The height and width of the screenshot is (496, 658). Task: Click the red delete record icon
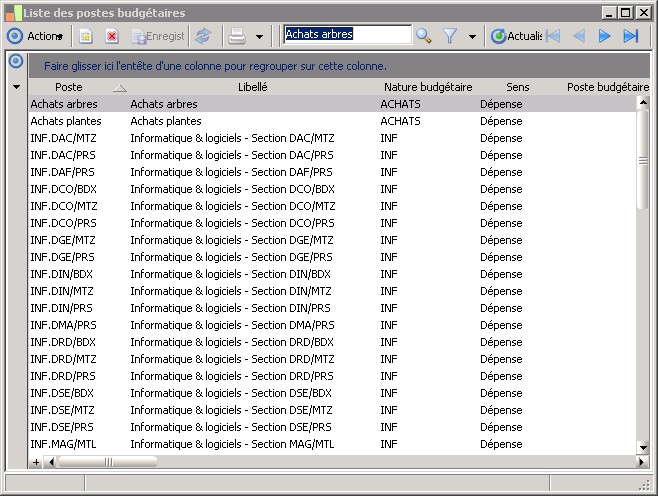112,36
